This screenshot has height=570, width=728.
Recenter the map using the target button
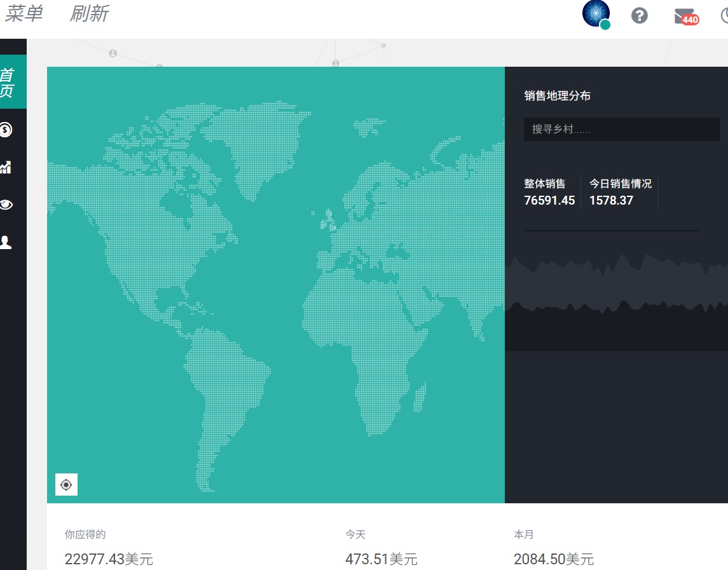66,485
